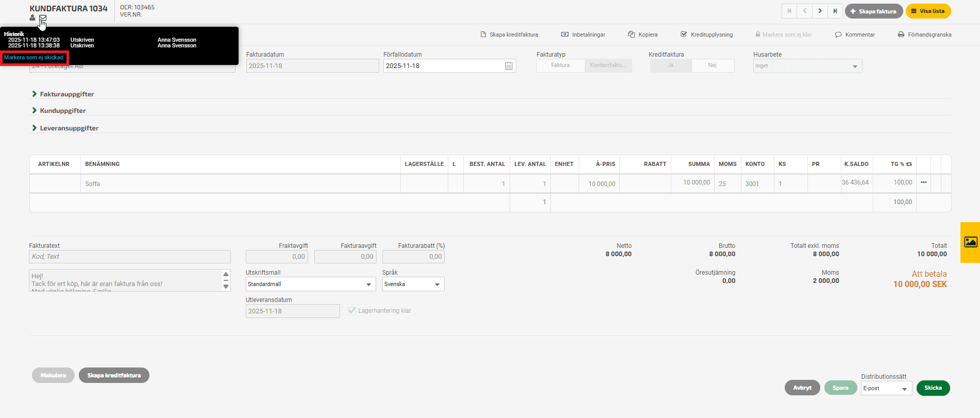The width and height of the screenshot is (980, 418).
Task: Open the yellow image side panel
Action: point(970,242)
